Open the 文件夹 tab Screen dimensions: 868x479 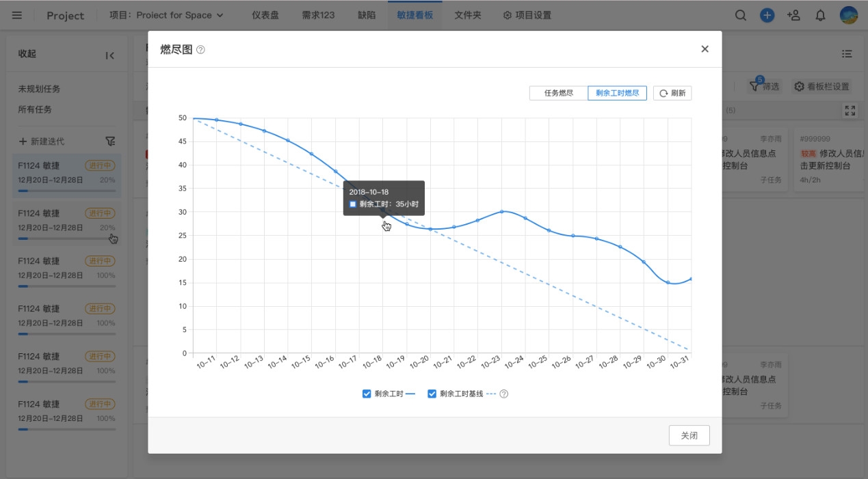pos(468,15)
